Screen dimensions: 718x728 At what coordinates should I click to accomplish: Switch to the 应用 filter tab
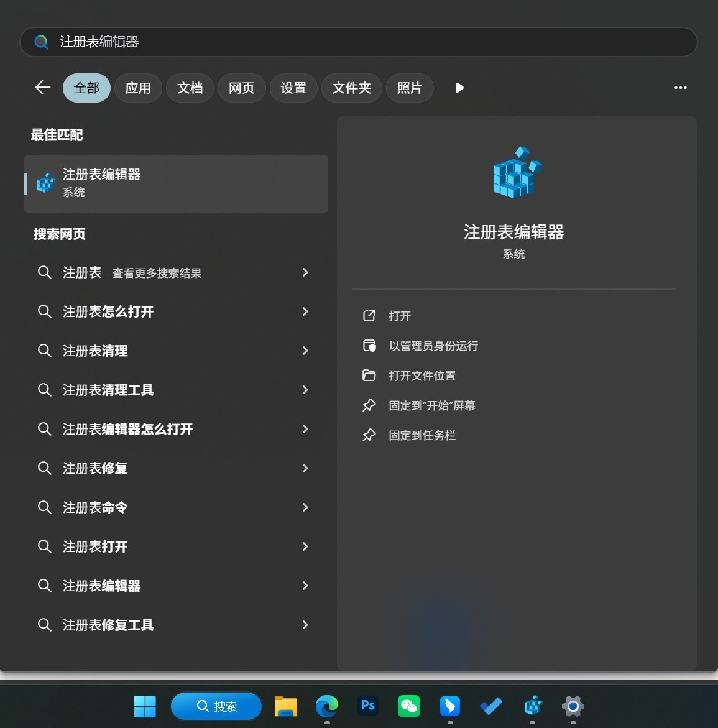(138, 88)
